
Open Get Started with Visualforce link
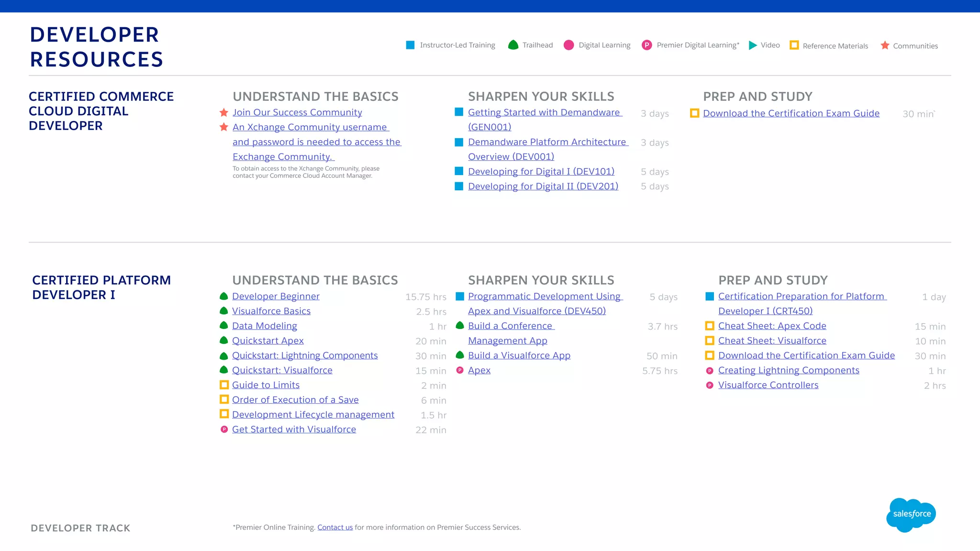[x=294, y=430]
